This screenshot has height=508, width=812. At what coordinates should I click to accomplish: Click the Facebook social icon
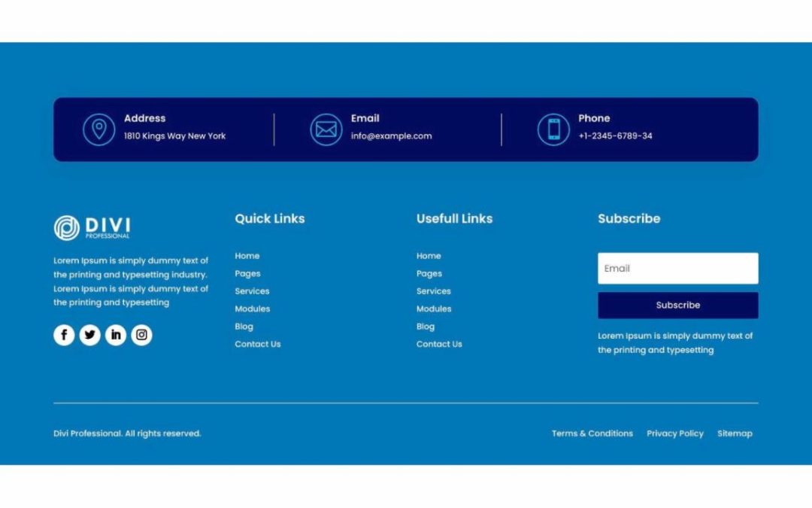[64, 335]
